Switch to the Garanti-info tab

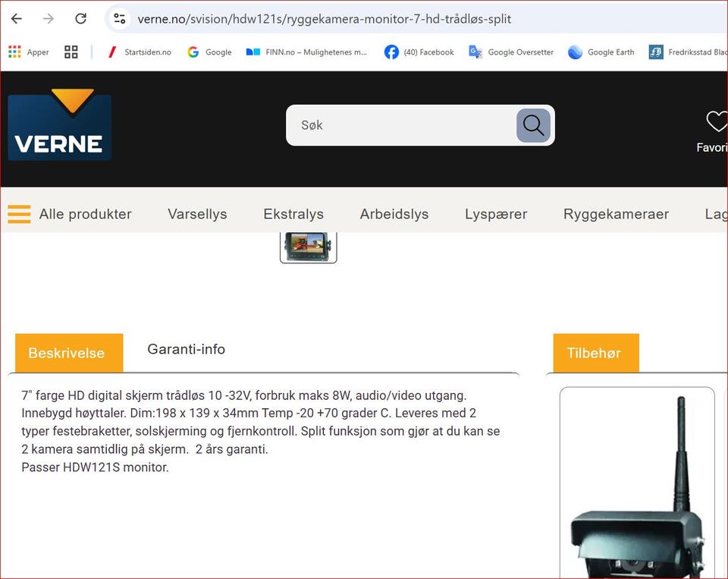[186, 349]
